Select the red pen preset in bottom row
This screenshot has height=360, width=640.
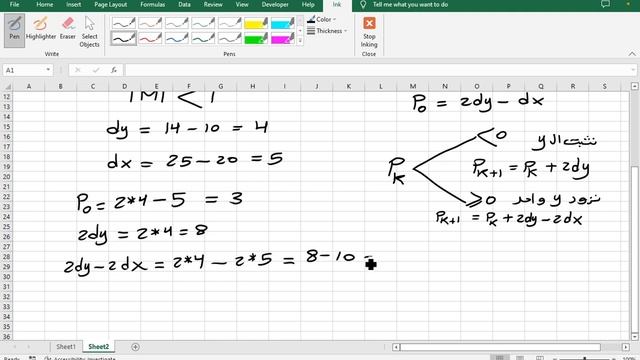(x=150, y=38)
